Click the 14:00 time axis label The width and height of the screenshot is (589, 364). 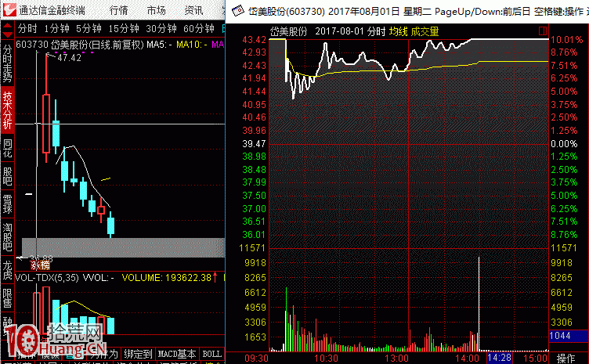click(x=468, y=358)
